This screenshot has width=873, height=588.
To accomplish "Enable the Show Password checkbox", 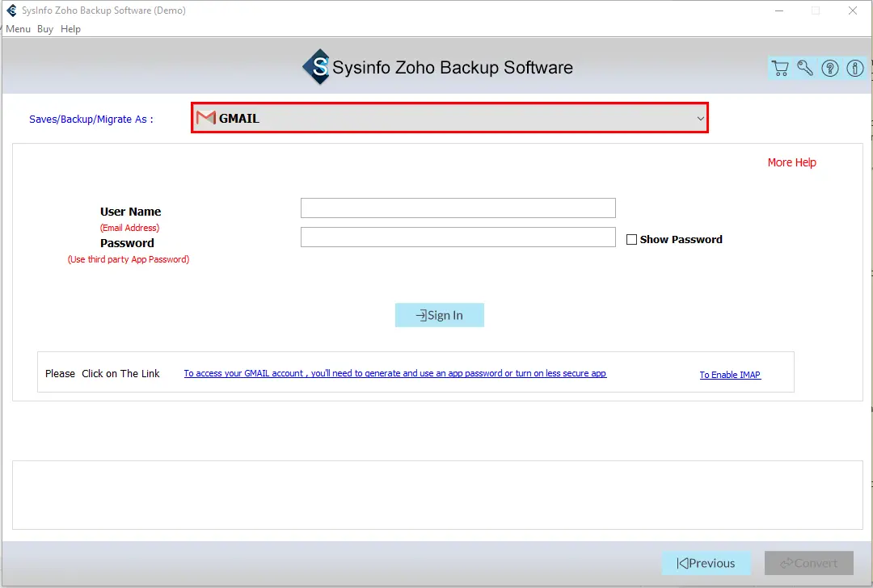I will point(631,239).
